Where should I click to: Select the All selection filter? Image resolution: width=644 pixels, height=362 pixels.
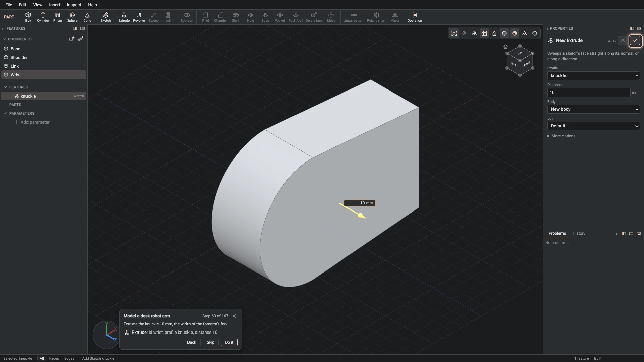42,358
